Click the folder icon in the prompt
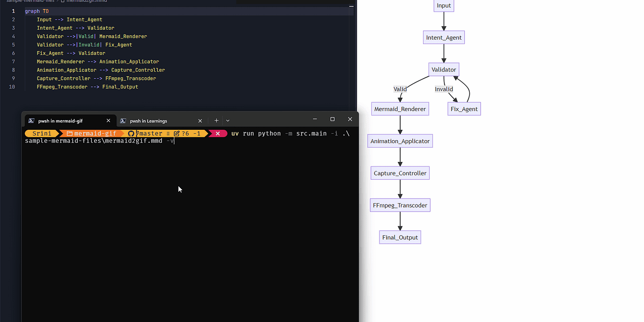 coord(70,134)
